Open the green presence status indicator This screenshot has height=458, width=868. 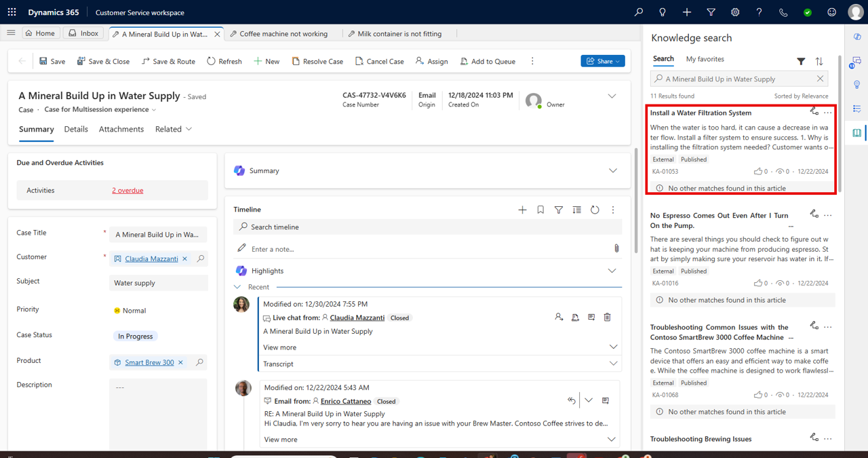tap(808, 12)
